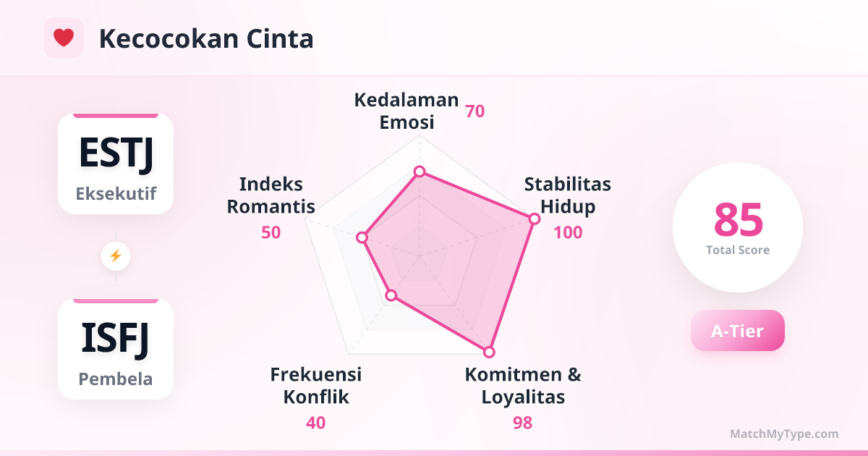Click the Komitmen & Loyalitas label
The width and height of the screenshot is (868, 456).
pyautogui.click(x=522, y=386)
